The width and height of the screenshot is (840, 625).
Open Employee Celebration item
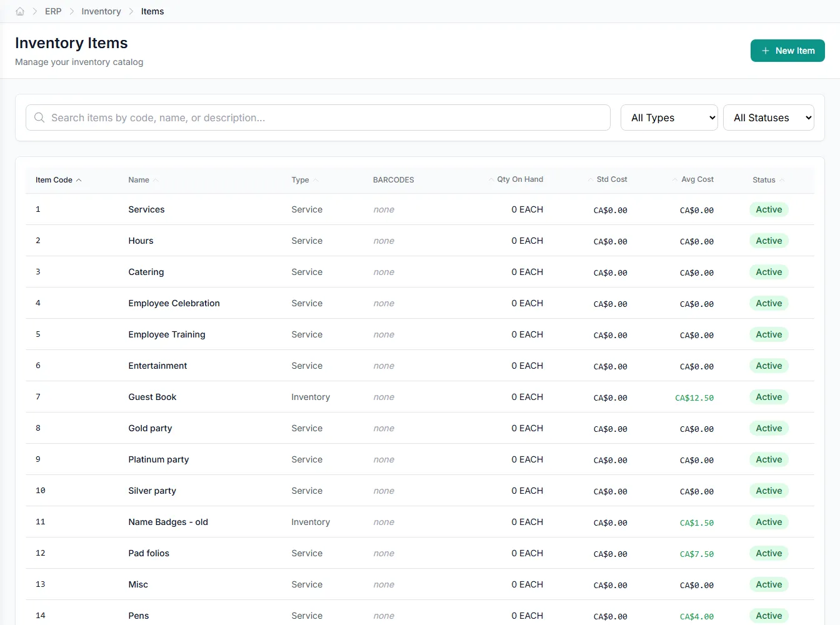tap(174, 303)
